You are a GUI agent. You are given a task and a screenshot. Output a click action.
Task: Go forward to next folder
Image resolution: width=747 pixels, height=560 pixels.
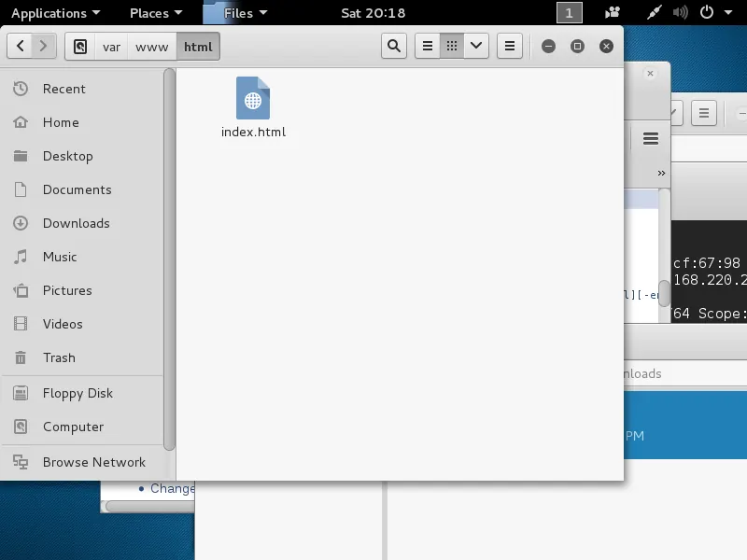click(44, 46)
